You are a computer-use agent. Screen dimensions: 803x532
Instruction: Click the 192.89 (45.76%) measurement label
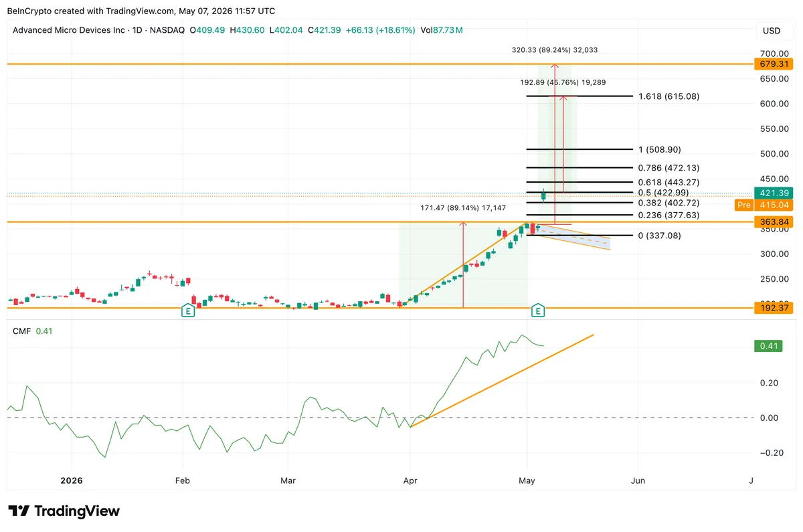563,83
